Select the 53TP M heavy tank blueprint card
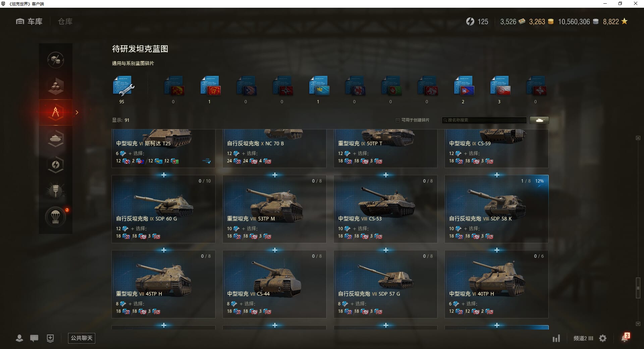644x349 pixels. pyautogui.click(x=274, y=209)
